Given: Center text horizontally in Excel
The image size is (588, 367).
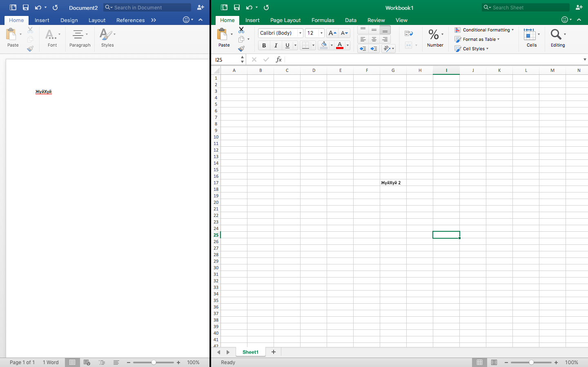Looking at the screenshot, I should 374,39.
